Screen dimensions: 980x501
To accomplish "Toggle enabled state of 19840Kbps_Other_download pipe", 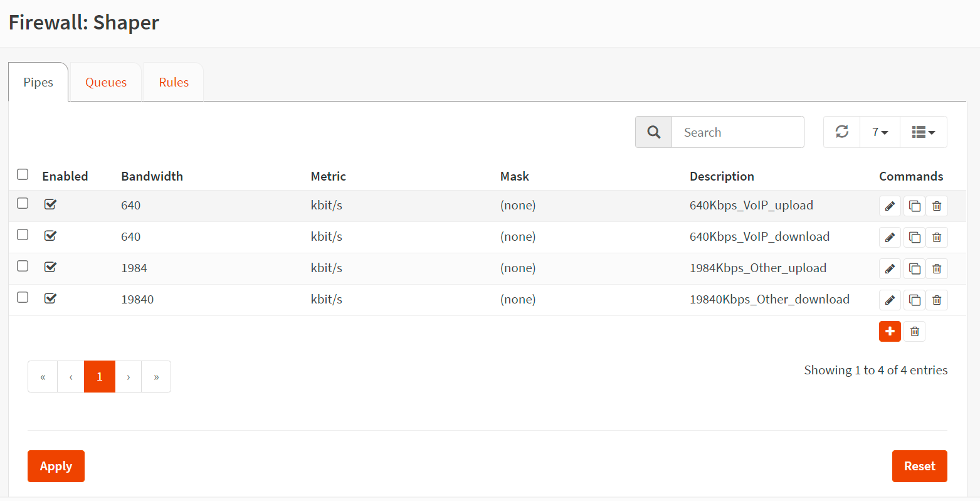I will [x=51, y=298].
